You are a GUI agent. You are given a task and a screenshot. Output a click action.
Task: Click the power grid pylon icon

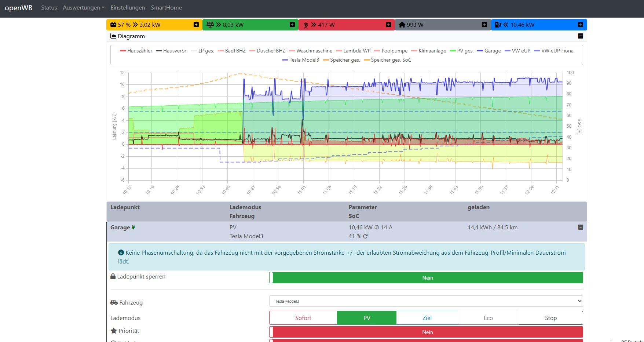pos(305,25)
